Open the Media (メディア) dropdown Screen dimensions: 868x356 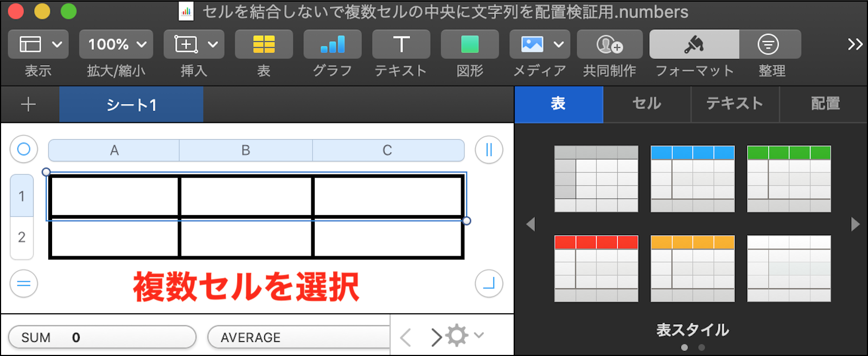pyautogui.click(x=539, y=44)
